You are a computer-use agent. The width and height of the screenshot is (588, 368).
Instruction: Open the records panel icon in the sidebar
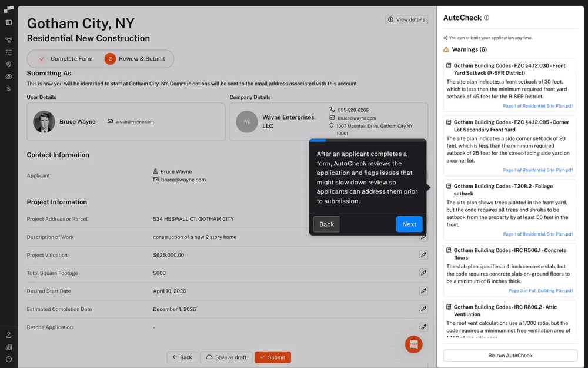[x=9, y=22]
